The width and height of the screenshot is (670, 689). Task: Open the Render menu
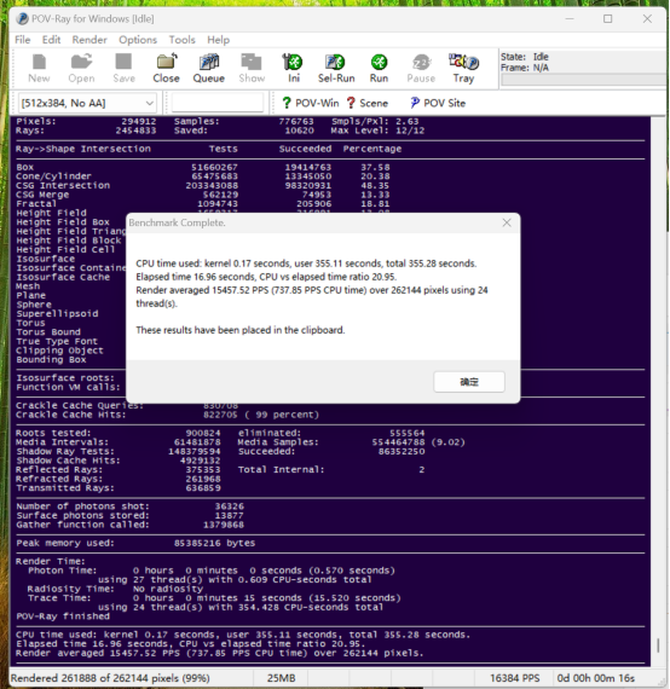[x=90, y=40]
